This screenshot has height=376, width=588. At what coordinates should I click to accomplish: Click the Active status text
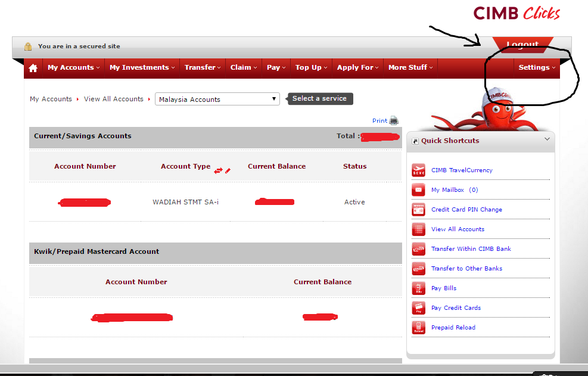click(x=354, y=202)
